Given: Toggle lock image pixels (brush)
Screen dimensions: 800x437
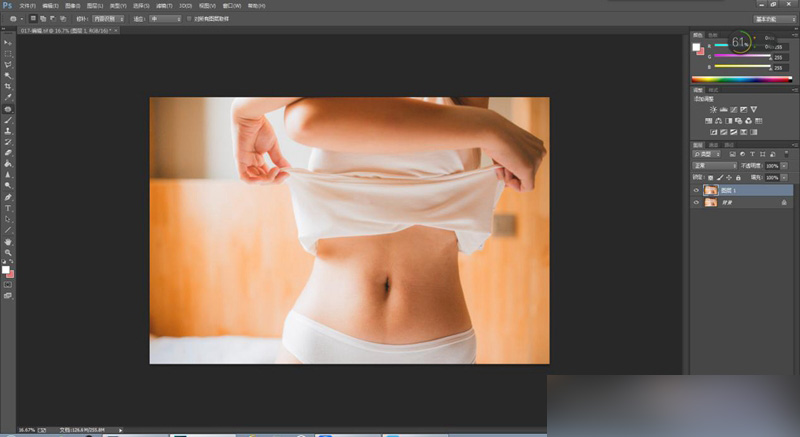Looking at the screenshot, I should click(720, 177).
